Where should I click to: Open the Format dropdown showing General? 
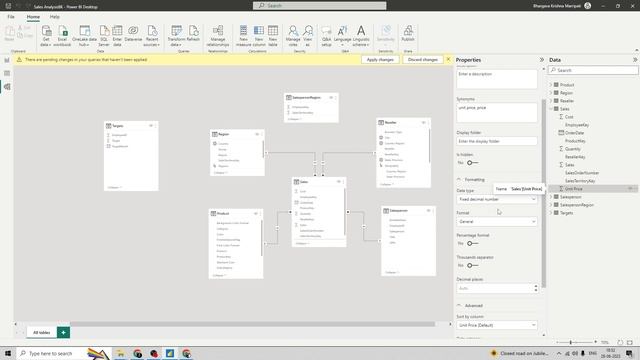click(x=497, y=221)
